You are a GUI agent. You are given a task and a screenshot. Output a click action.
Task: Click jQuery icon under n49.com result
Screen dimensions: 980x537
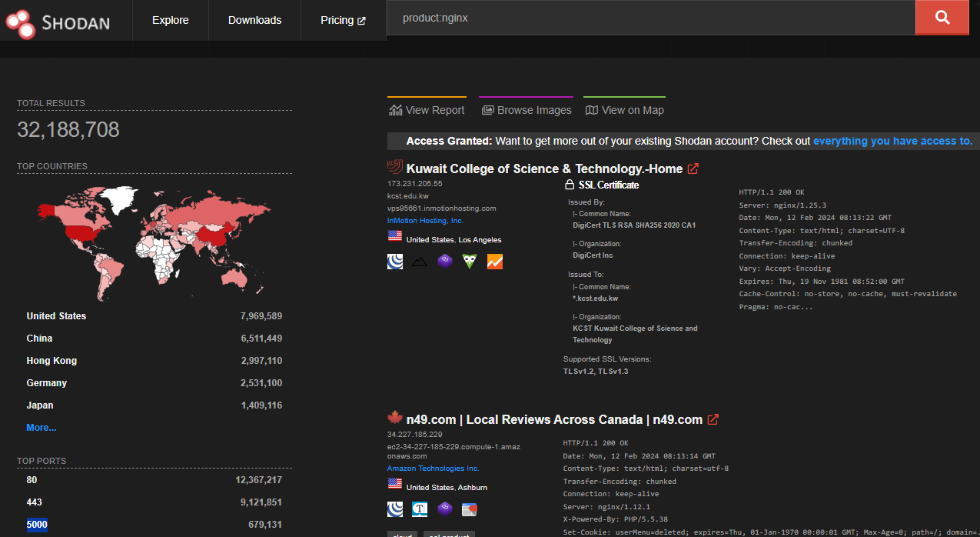[395, 509]
